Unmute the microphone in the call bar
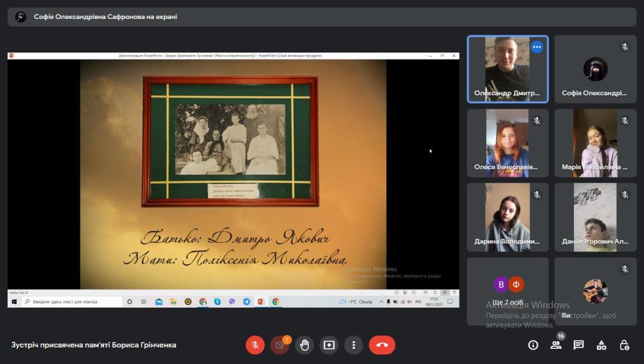 click(255, 345)
